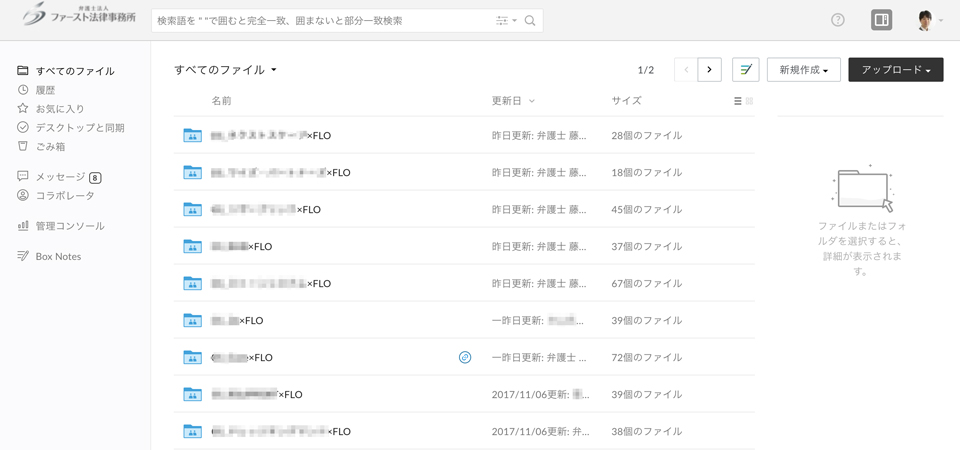Switch to list view icon

pos(738,101)
